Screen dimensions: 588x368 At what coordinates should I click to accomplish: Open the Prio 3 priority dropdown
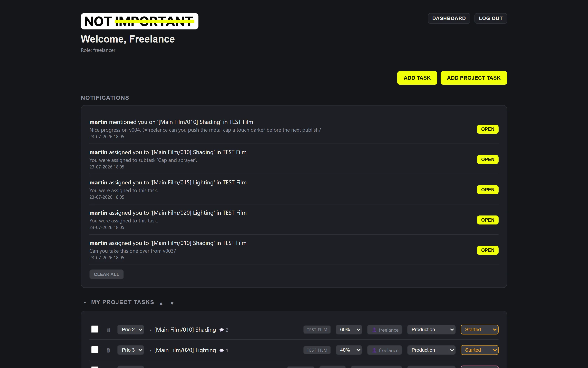coord(131,350)
